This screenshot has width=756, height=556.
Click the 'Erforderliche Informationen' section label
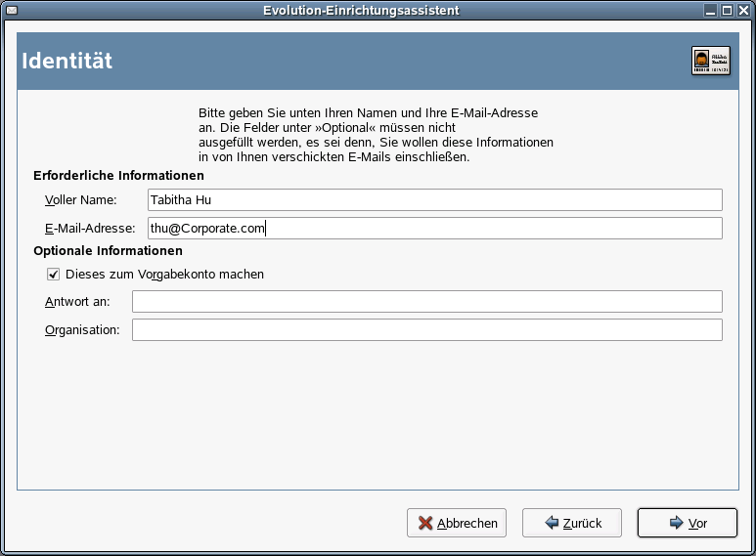point(118,175)
